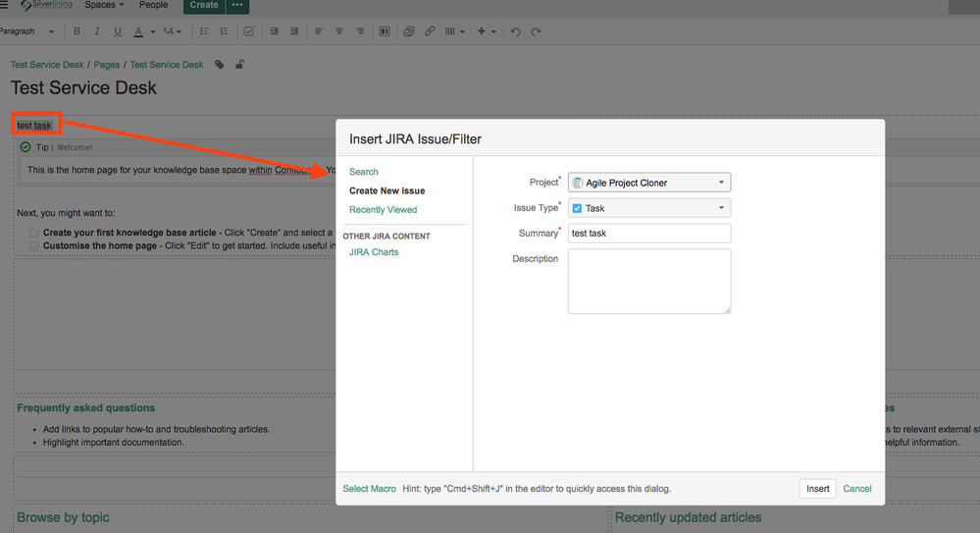The height and width of the screenshot is (533, 980).
Task: Open the Paragraph style dropdown
Action: click(26, 31)
